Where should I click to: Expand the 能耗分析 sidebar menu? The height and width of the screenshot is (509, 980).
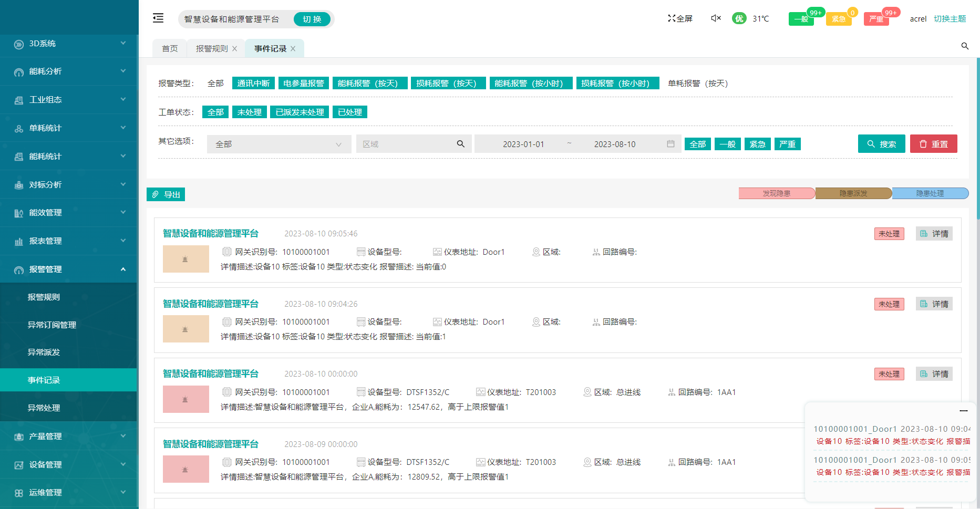68,71
